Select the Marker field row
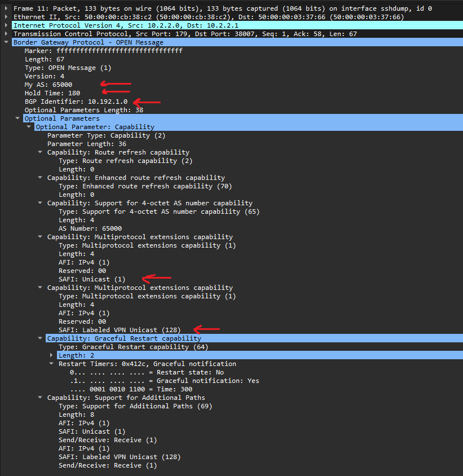 (103, 51)
